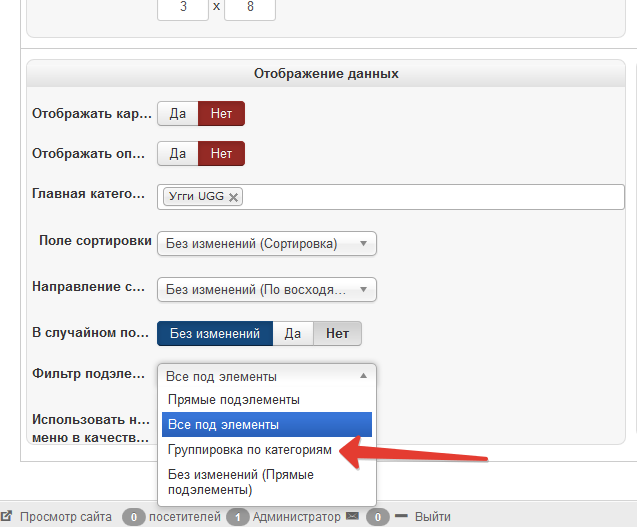Click the Отображение данных panel header
Viewport: 637px width, 527px height.
(x=326, y=74)
